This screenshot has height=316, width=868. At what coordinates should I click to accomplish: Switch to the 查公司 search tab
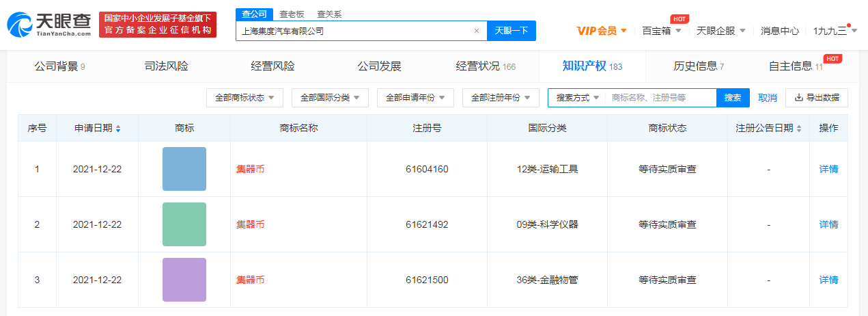tap(255, 14)
